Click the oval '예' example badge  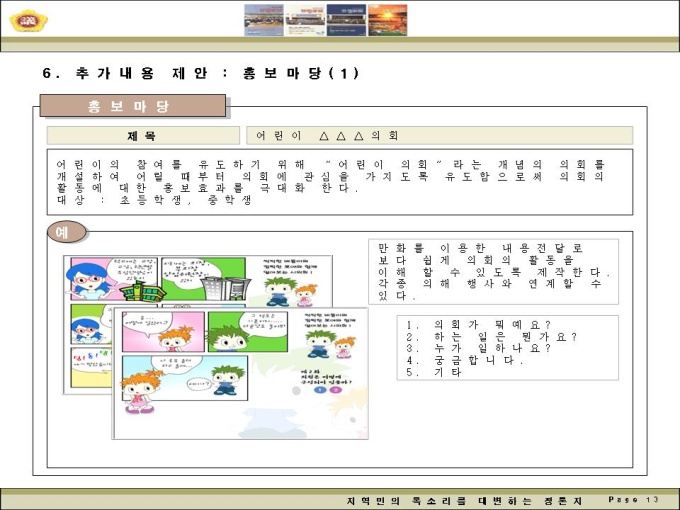66,232
